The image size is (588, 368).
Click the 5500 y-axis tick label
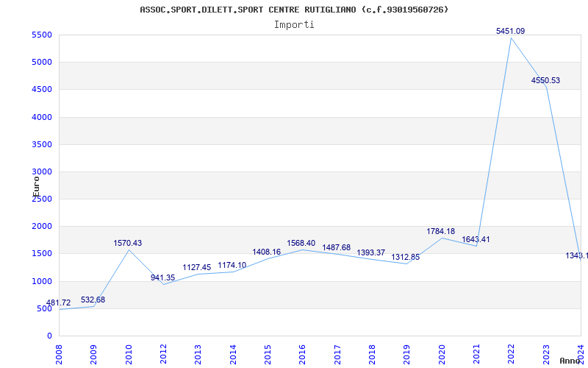[42, 35]
